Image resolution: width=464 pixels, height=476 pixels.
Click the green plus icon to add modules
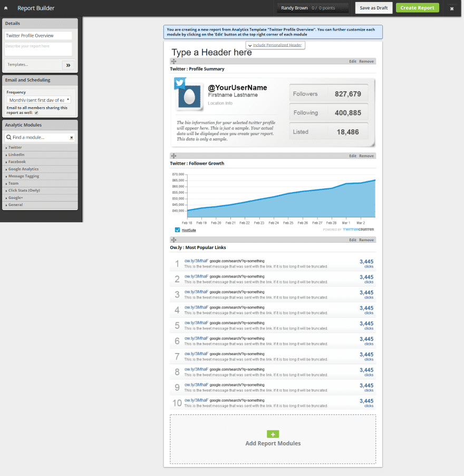tap(273, 434)
